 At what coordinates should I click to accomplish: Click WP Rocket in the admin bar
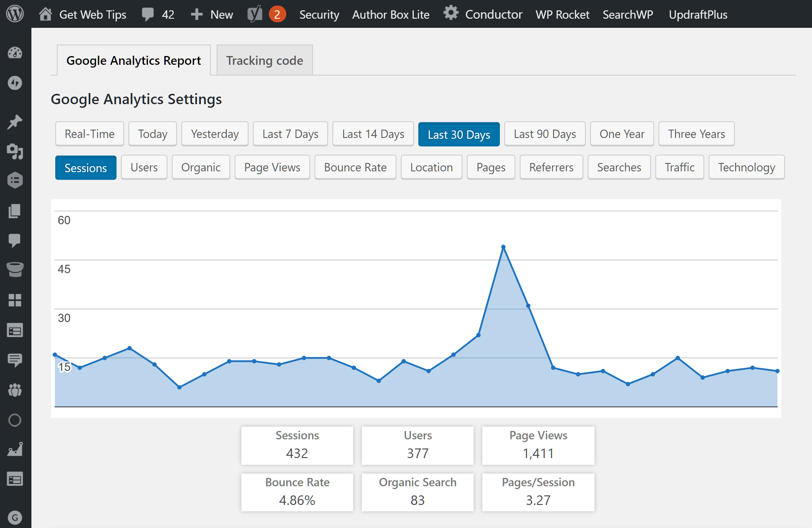pyautogui.click(x=562, y=14)
